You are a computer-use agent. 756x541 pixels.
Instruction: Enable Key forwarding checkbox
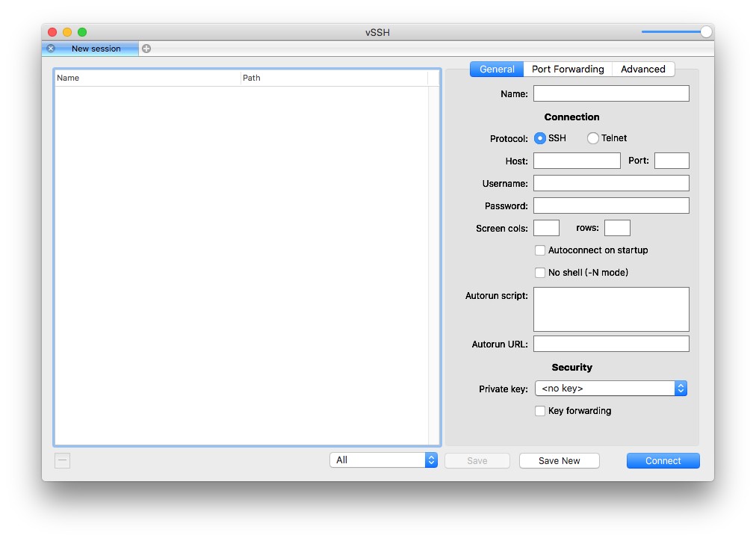pyautogui.click(x=540, y=411)
